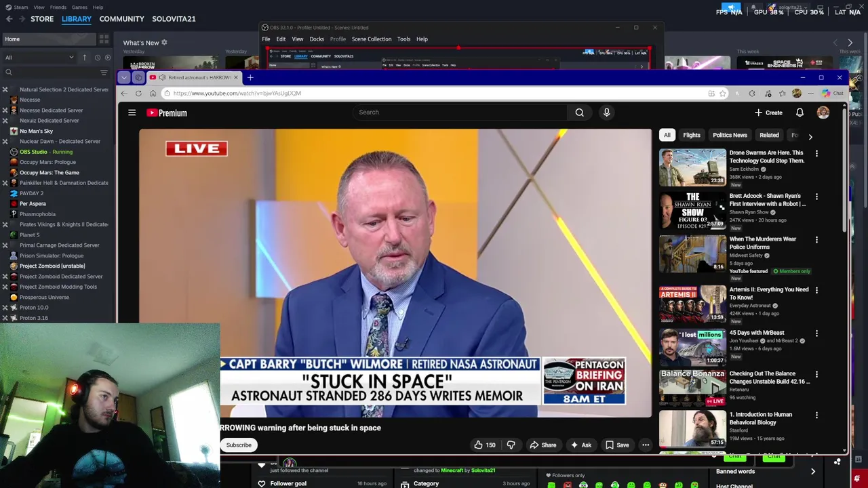This screenshot has width=868, height=488.
Task: Like the video with 150 likes
Action: tap(484, 445)
